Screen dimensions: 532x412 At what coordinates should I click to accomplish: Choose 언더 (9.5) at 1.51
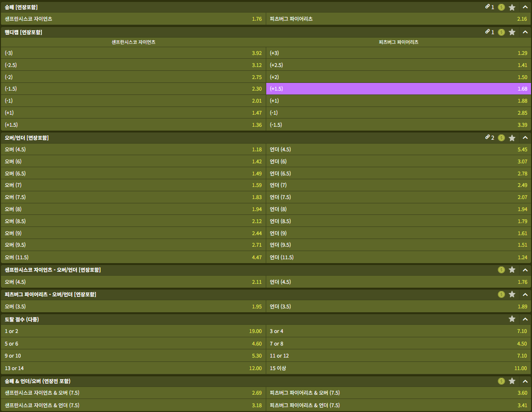[x=399, y=245]
